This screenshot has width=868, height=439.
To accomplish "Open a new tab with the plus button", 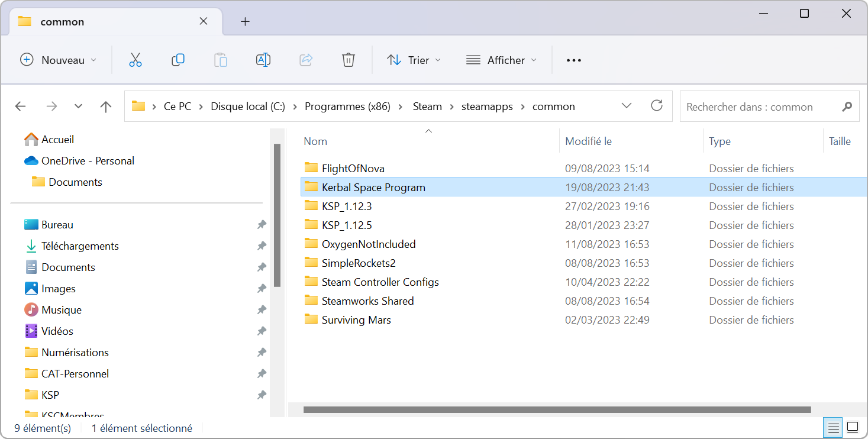I will (245, 22).
